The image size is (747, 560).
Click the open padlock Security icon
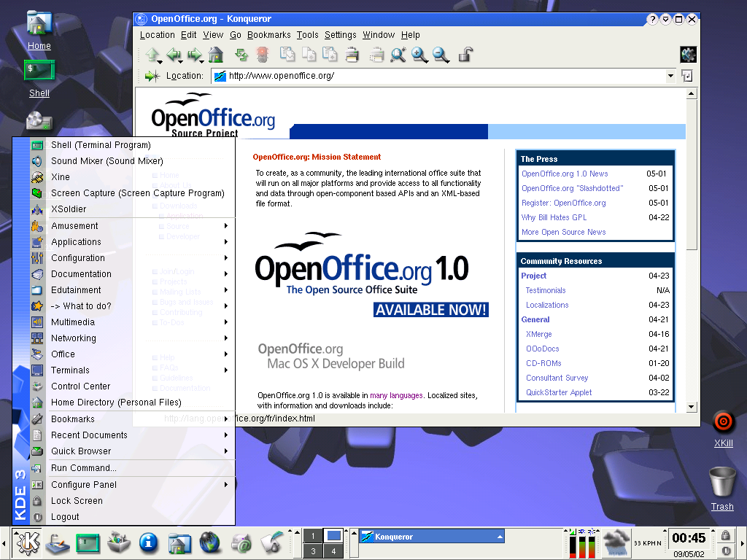coord(465,55)
